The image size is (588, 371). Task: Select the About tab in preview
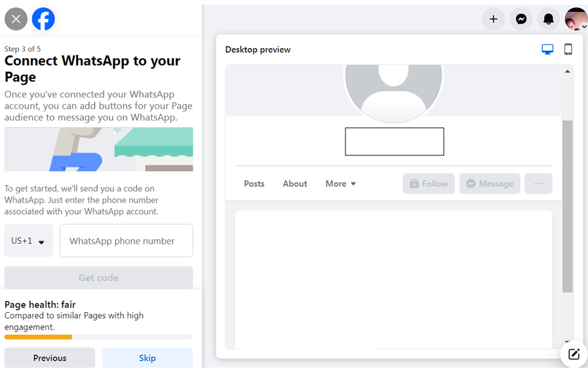coord(295,184)
